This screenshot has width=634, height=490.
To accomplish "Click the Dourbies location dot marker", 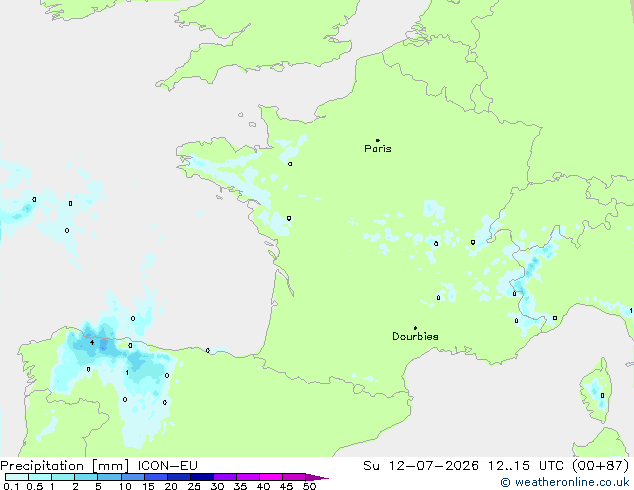I will [x=415, y=328].
